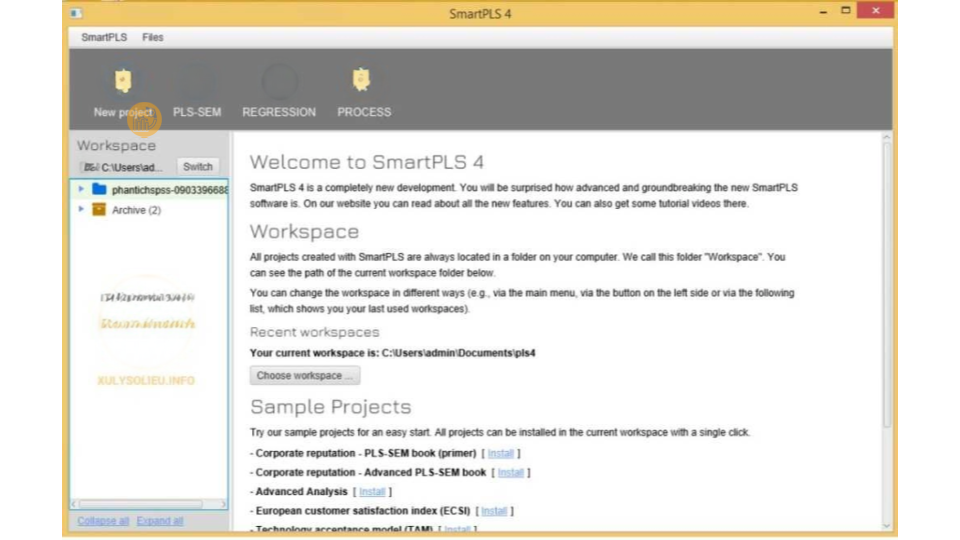Minimize the SmartPLS 4 window
The image size is (960, 540).
click(823, 12)
